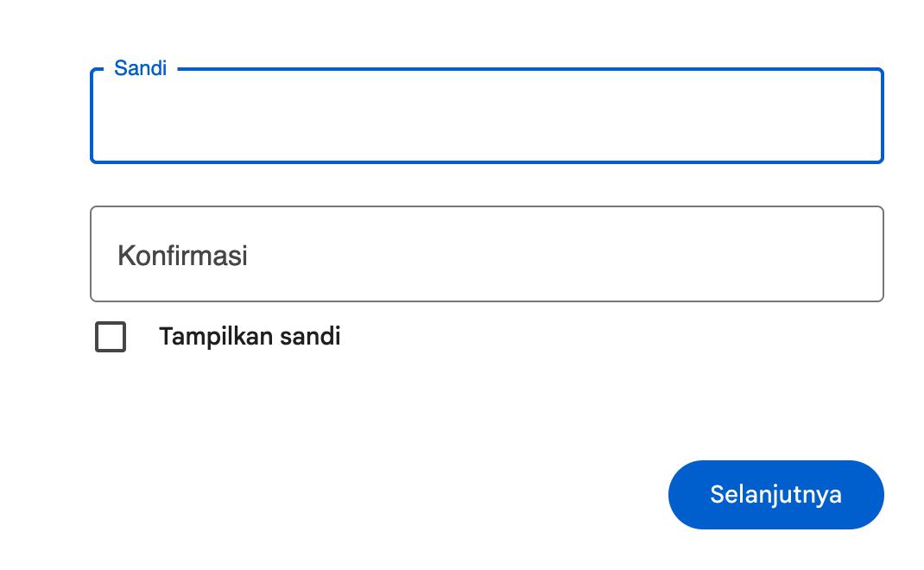Viewport: 924px width, 570px height.
Task: Tap the Konfirmasi placeholder text
Action: pyautogui.click(x=182, y=255)
